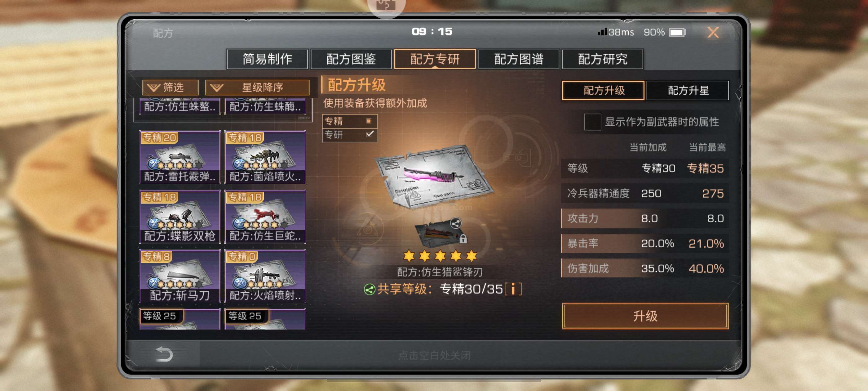Expand the 筛选 filter dropdown

click(170, 88)
